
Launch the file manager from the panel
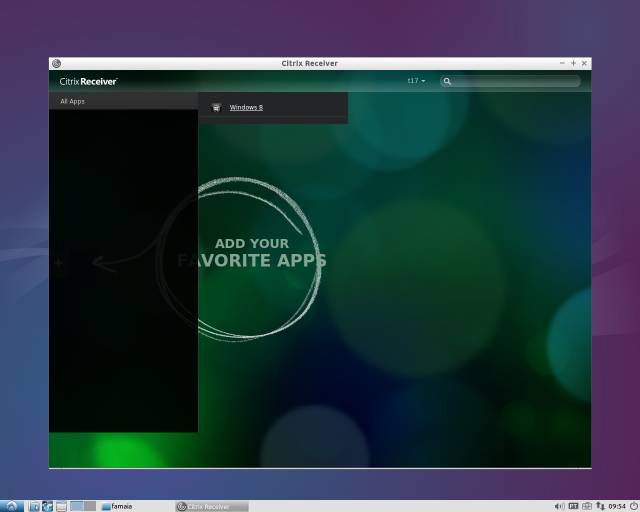tap(34, 506)
